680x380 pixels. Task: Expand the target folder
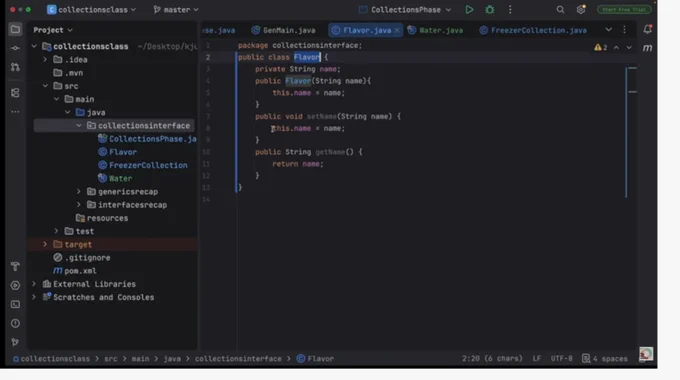pyautogui.click(x=45, y=244)
